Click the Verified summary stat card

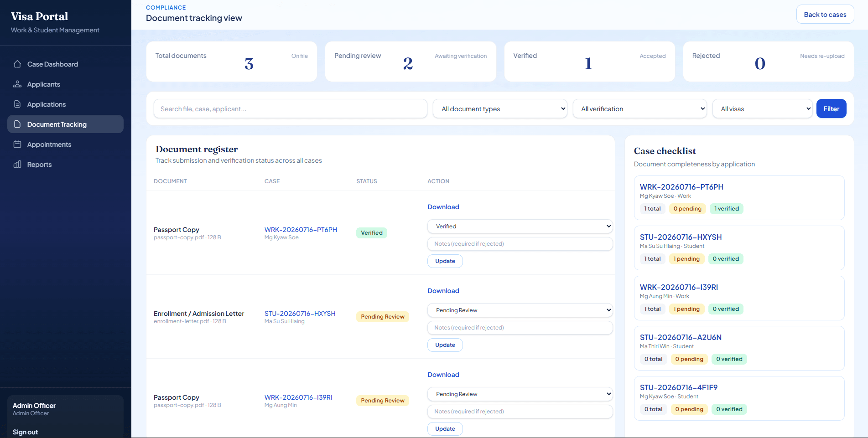pos(589,62)
